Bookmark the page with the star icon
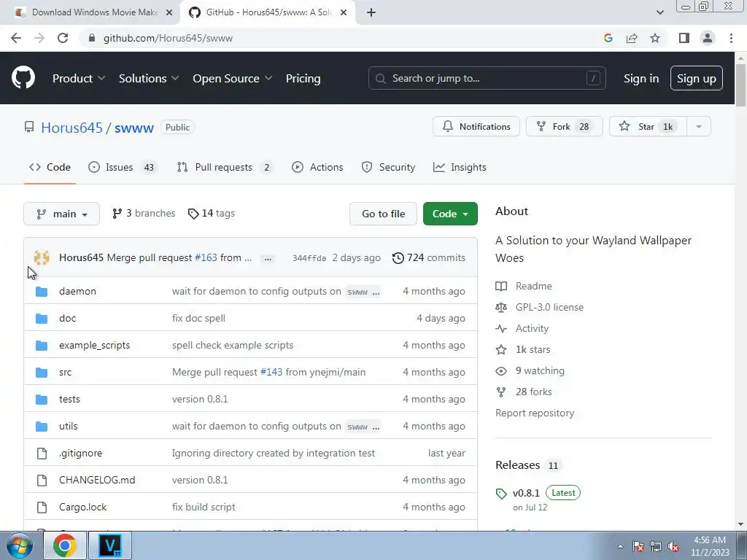The width and height of the screenshot is (747, 560). point(655,38)
